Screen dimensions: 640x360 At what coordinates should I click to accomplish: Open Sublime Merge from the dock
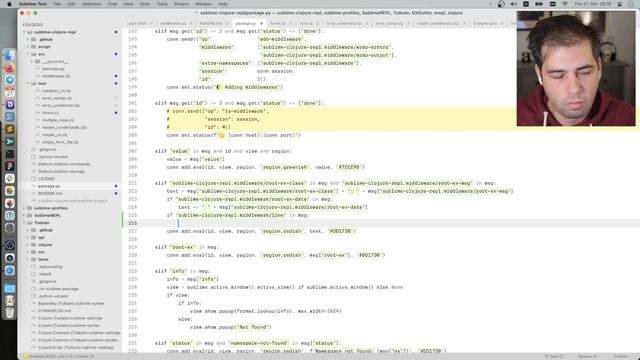10,142
